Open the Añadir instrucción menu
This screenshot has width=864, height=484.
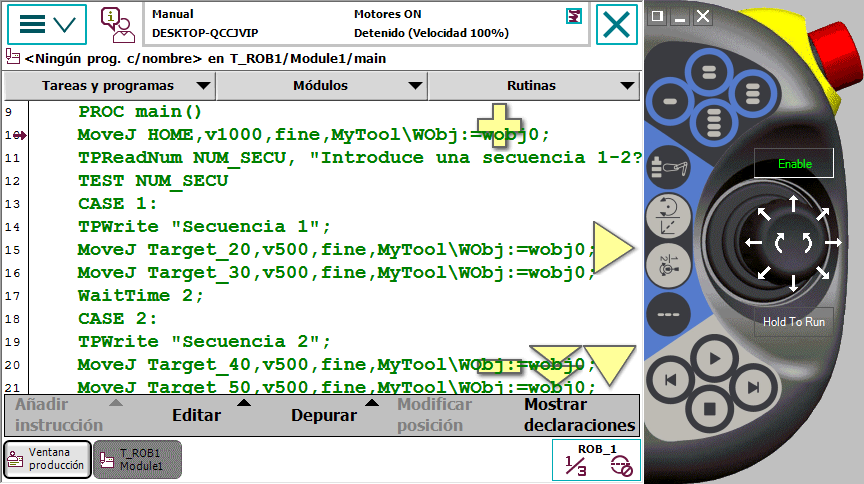click(65, 415)
